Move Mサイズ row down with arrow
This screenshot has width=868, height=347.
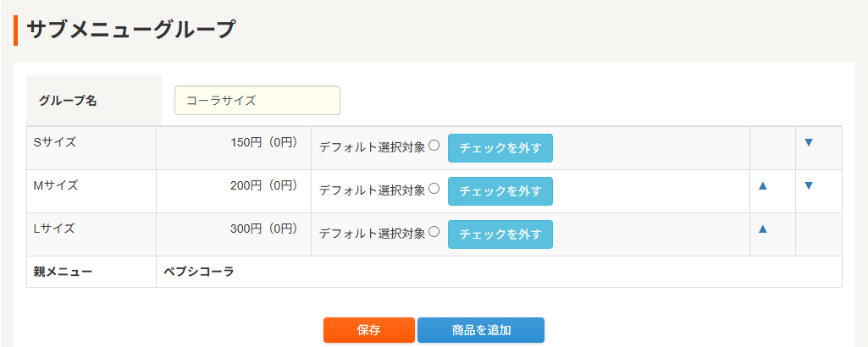[809, 185]
